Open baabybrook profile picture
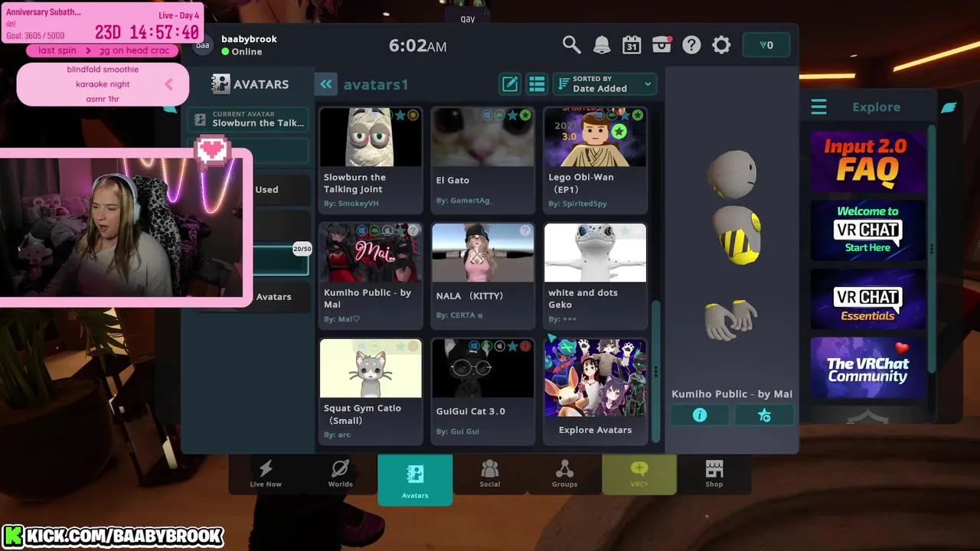This screenshot has height=551, width=980. pyautogui.click(x=202, y=45)
